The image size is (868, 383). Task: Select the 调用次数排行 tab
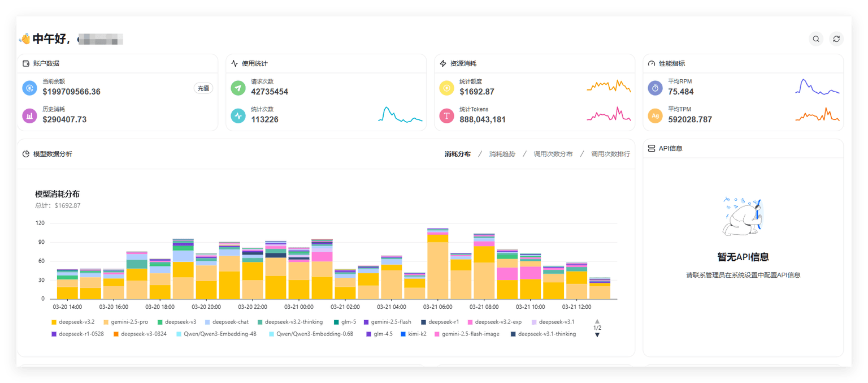[x=610, y=154]
